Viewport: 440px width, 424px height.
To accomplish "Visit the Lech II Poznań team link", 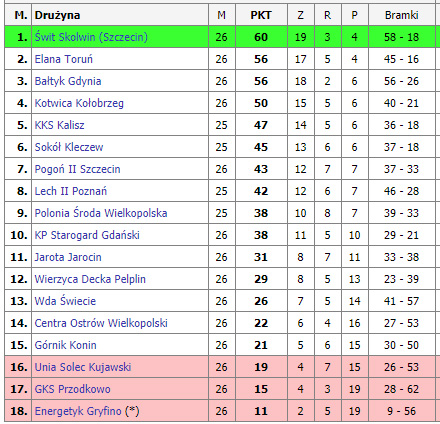I will coord(71,191).
